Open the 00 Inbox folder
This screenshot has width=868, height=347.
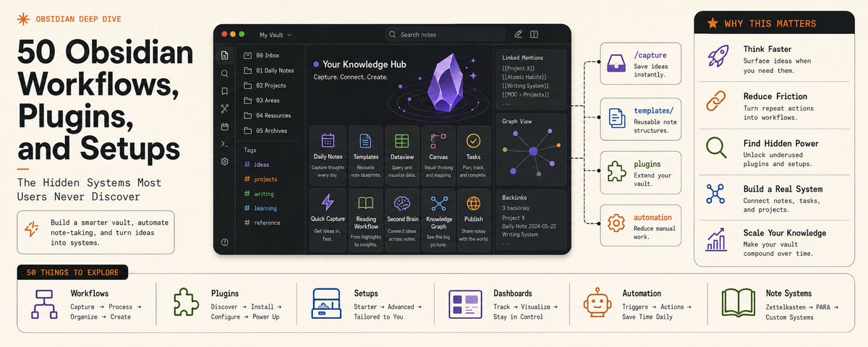click(x=263, y=55)
